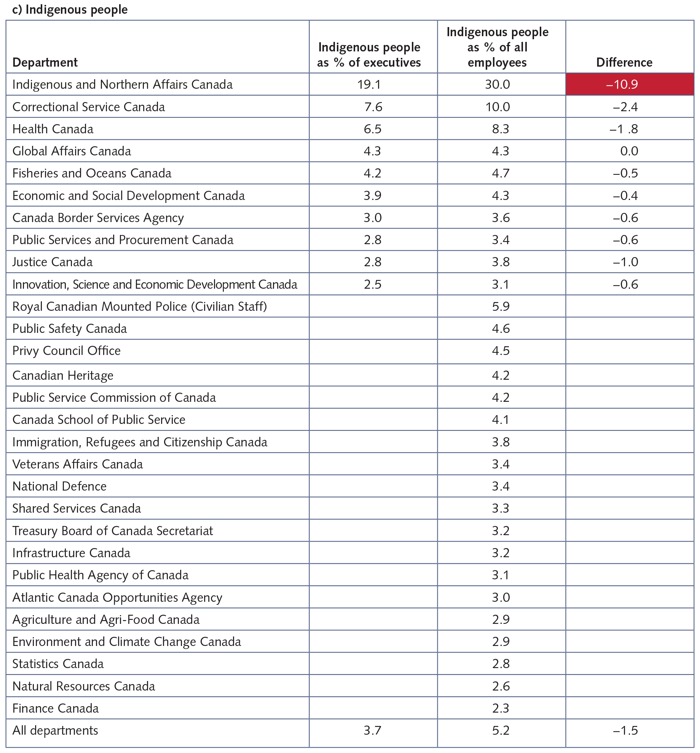Click the 3.6 all employees value
Viewport: 700px width, 753px height.
point(501,217)
